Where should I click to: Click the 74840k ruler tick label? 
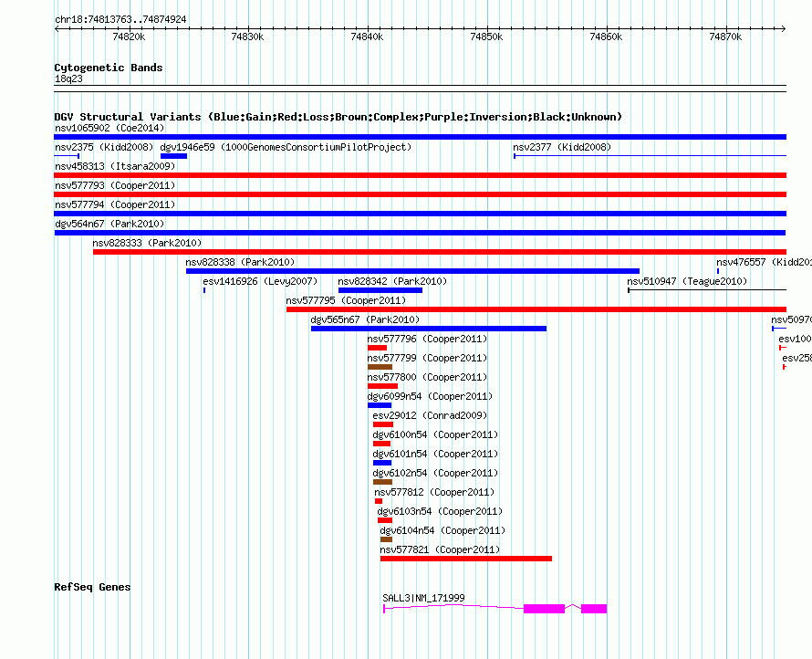pos(367,37)
